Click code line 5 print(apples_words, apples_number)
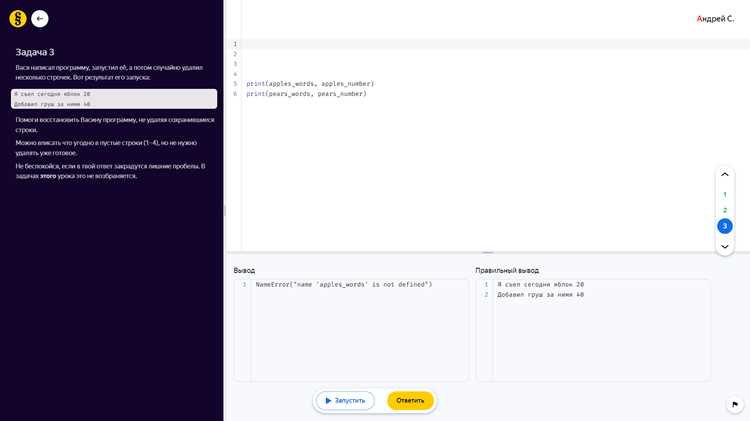The image size is (750, 421). pos(310,84)
